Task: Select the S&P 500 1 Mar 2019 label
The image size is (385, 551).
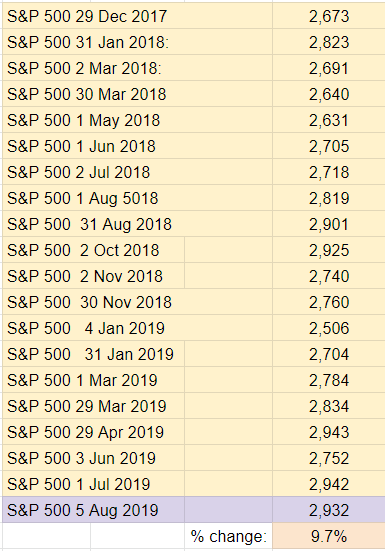Action: coord(93,380)
